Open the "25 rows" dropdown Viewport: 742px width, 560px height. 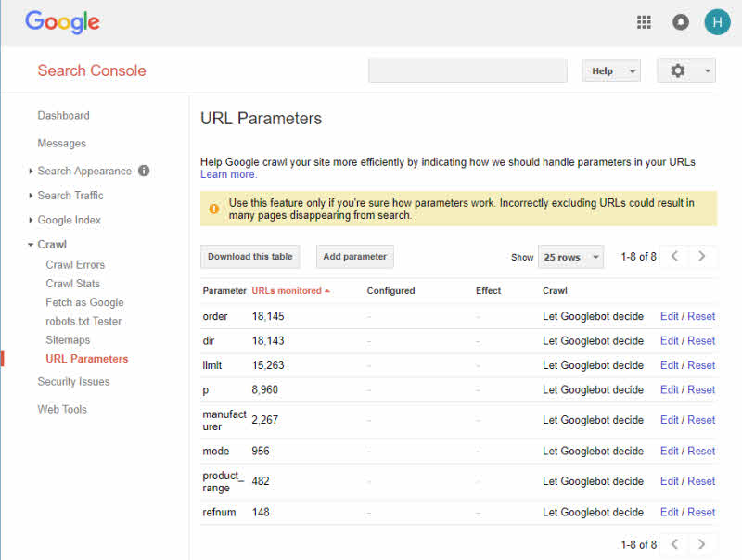pyautogui.click(x=570, y=256)
